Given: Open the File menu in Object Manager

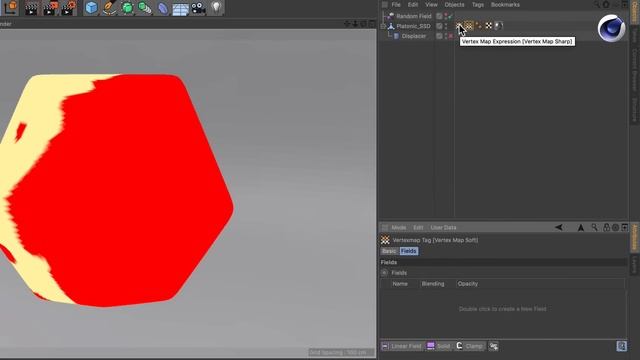Looking at the screenshot, I should (396, 4).
